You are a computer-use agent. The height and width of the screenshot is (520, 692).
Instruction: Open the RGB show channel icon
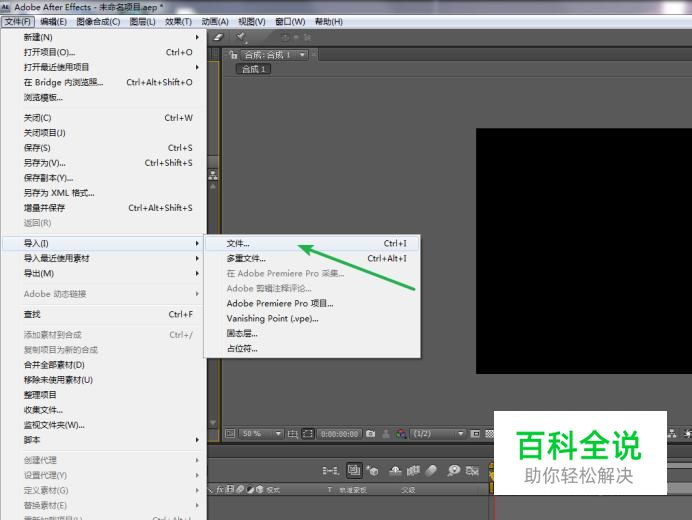click(401, 434)
